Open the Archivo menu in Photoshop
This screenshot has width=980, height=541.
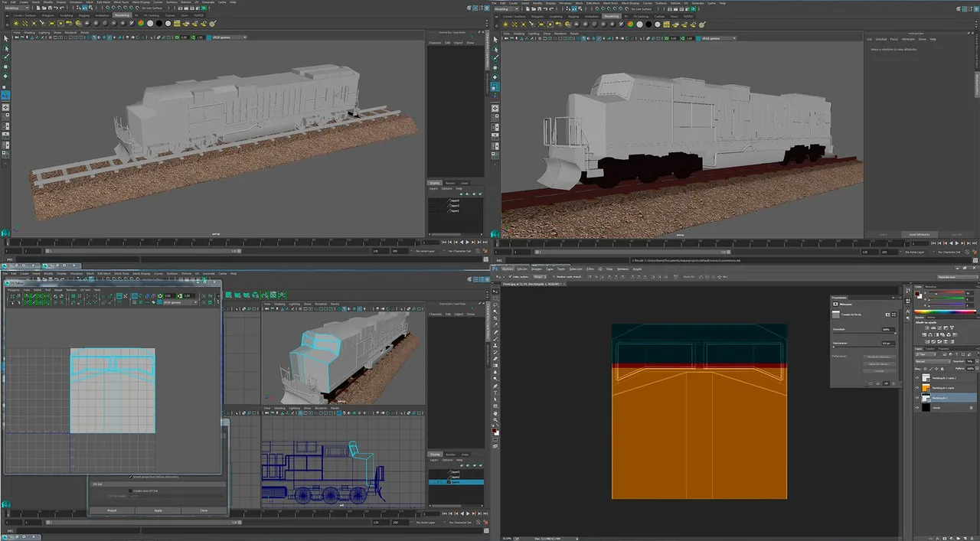[x=508, y=269]
